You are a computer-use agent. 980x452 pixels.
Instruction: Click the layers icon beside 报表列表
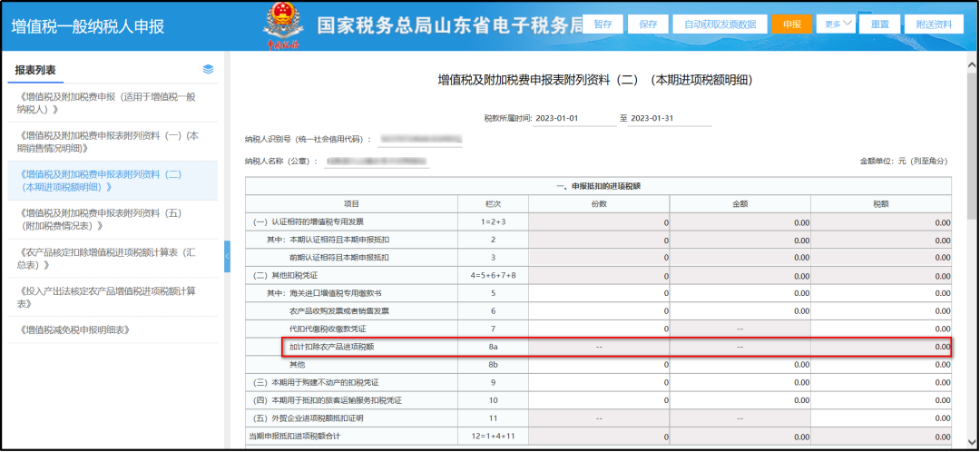pyautogui.click(x=209, y=69)
